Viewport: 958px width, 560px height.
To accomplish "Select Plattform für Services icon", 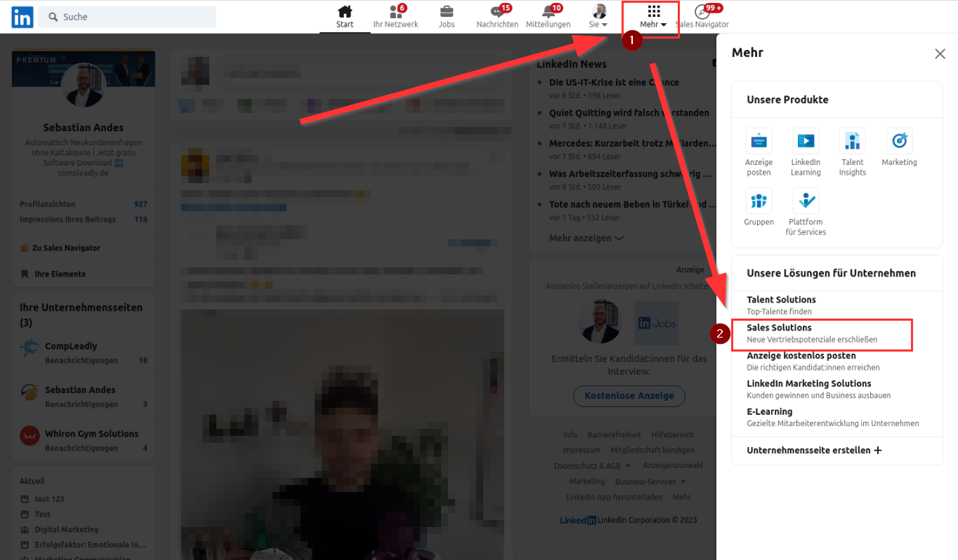I will [806, 201].
